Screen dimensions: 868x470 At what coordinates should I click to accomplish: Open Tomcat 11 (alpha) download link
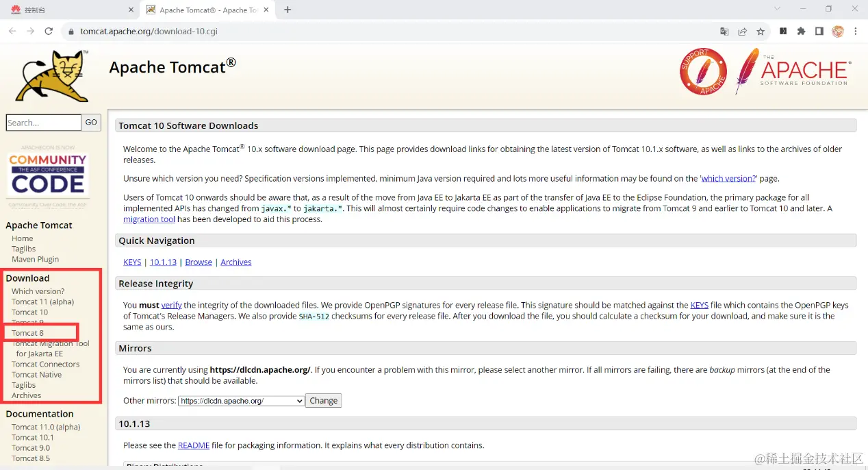coord(43,301)
